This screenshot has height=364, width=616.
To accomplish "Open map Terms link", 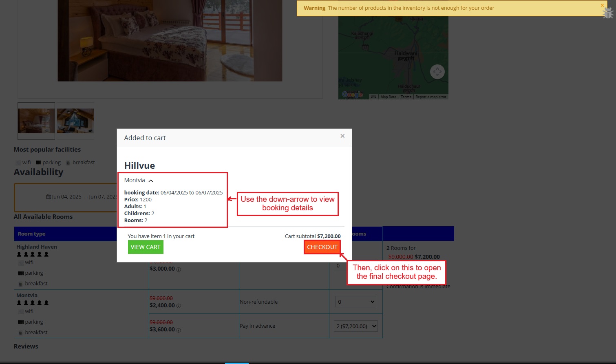I will click(x=406, y=97).
